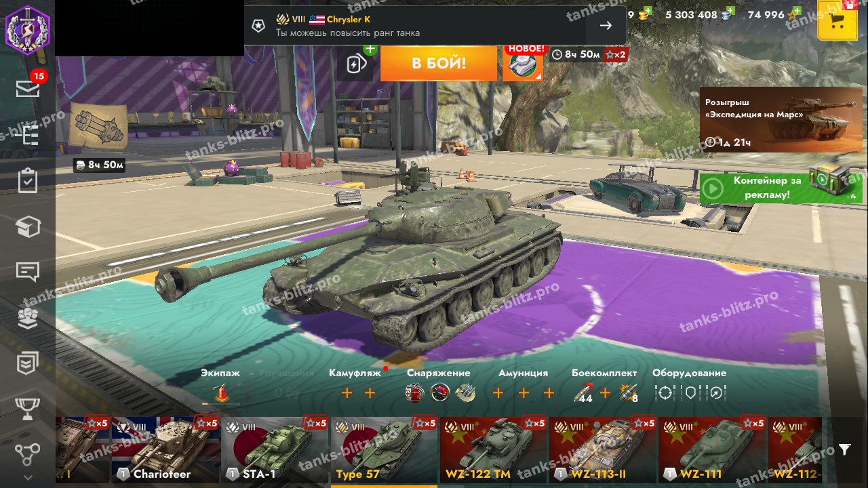Add first camouflage slot plus
The width and height of the screenshot is (868, 488).
coord(347,393)
